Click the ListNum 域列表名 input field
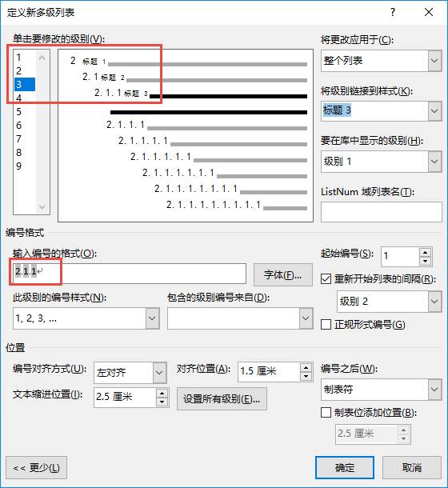Image resolution: width=448 pixels, height=488 pixels. click(x=381, y=212)
